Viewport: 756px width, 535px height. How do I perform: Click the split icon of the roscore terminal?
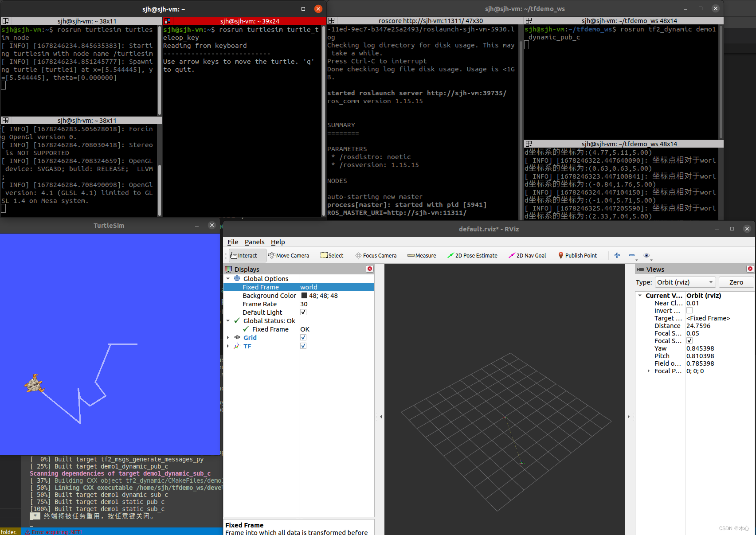coord(331,20)
